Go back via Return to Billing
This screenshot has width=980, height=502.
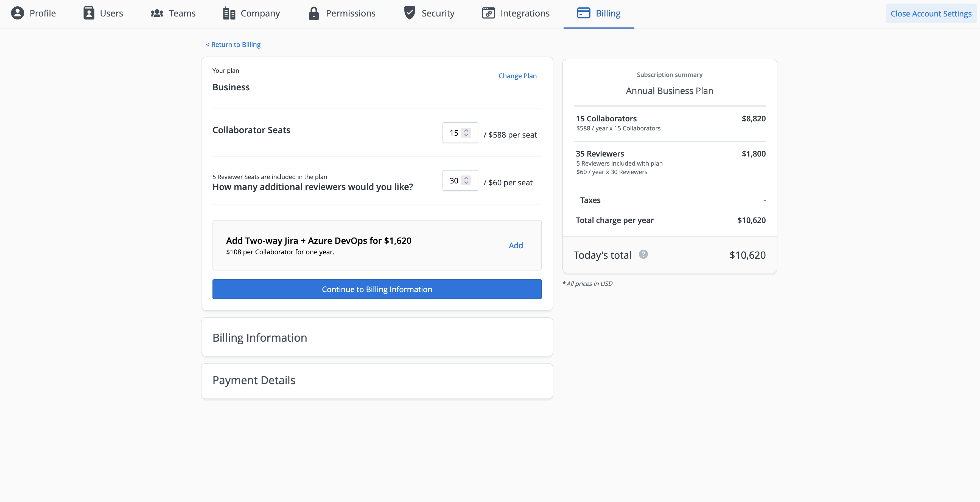(x=233, y=44)
